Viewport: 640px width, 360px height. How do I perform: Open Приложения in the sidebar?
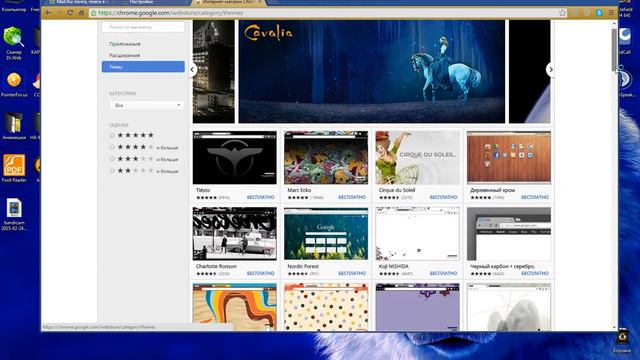tap(124, 44)
